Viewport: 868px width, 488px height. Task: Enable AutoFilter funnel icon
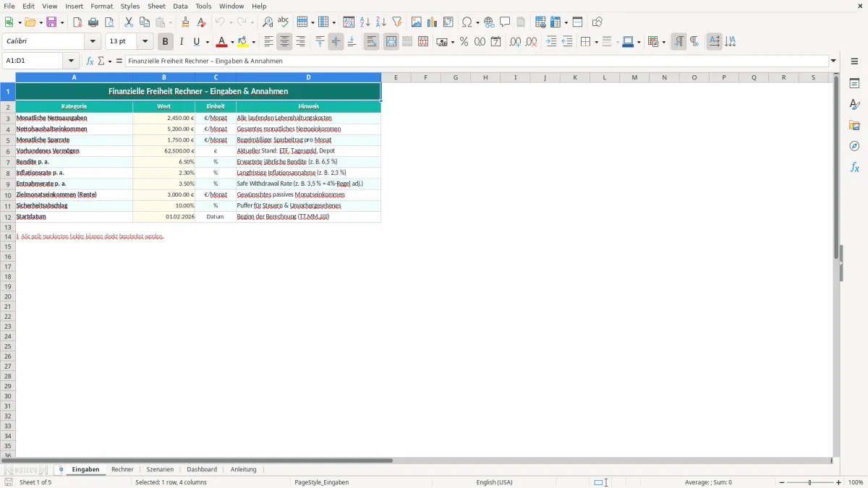coord(396,22)
